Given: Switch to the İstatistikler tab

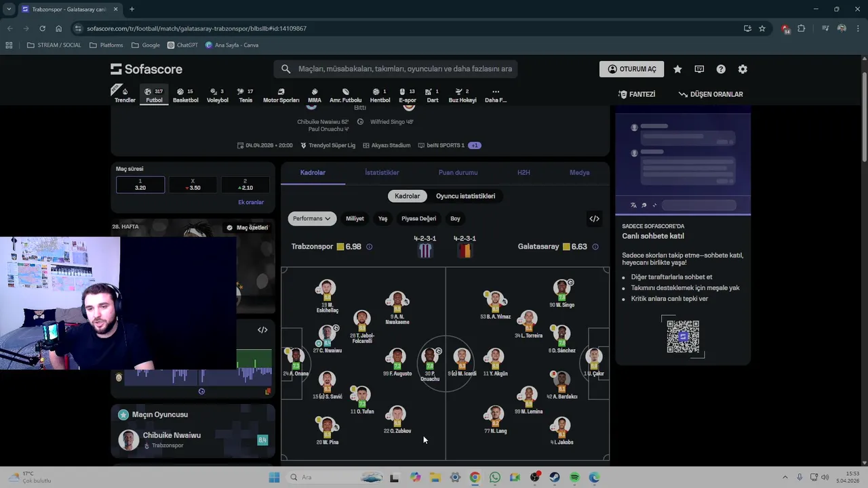Looking at the screenshot, I should (382, 173).
